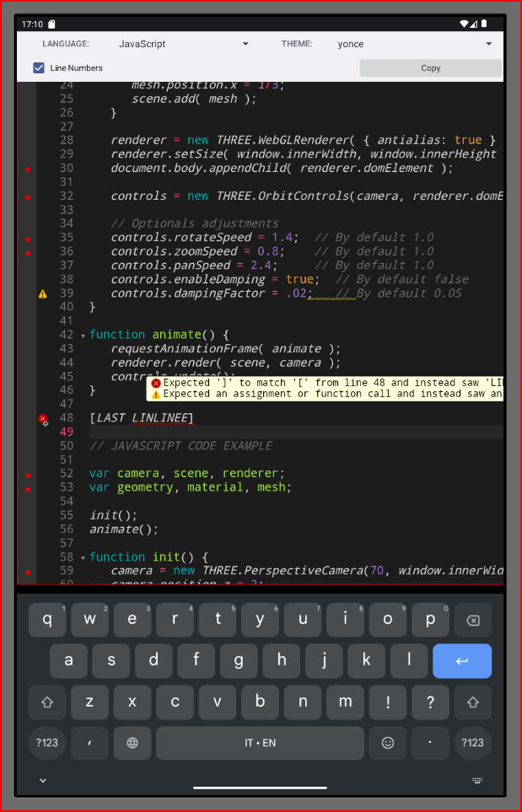Tap the keyboard backspace key
Viewport: 522px width, 812px height.
click(472, 620)
